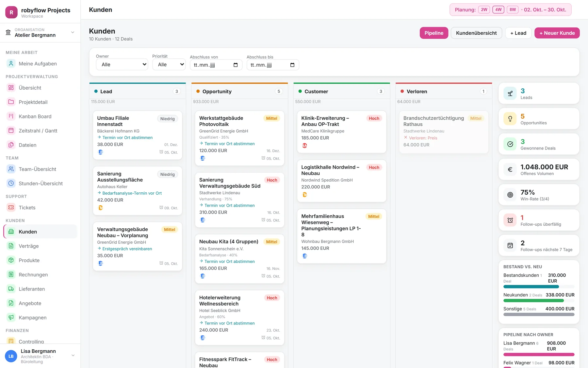This screenshot has width=588, height=368.
Task: Click the Zeitstrahl / Gantt calendar icon
Action: pyautogui.click(x=11, y=131)
